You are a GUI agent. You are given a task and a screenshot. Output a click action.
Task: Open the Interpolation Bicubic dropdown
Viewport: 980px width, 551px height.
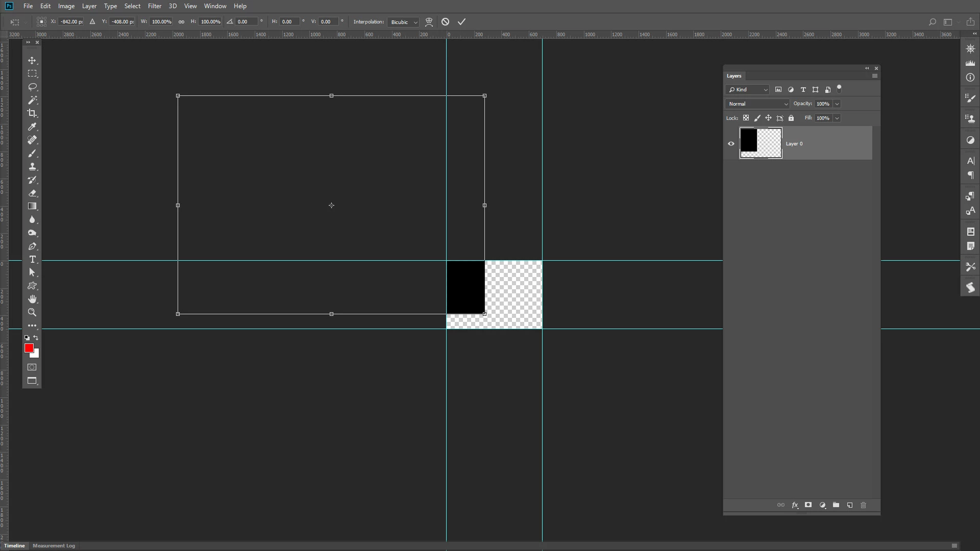[403, 22]
